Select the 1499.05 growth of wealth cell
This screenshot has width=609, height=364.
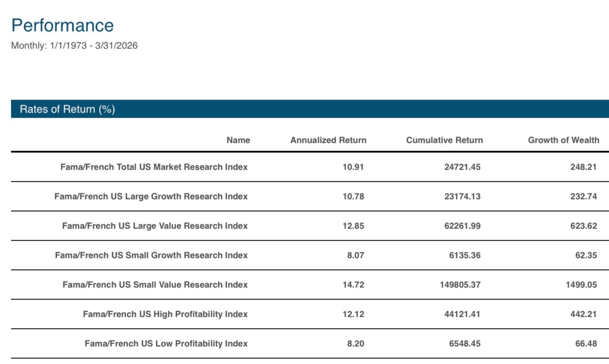pyautogui.click(x=581, y=285)
